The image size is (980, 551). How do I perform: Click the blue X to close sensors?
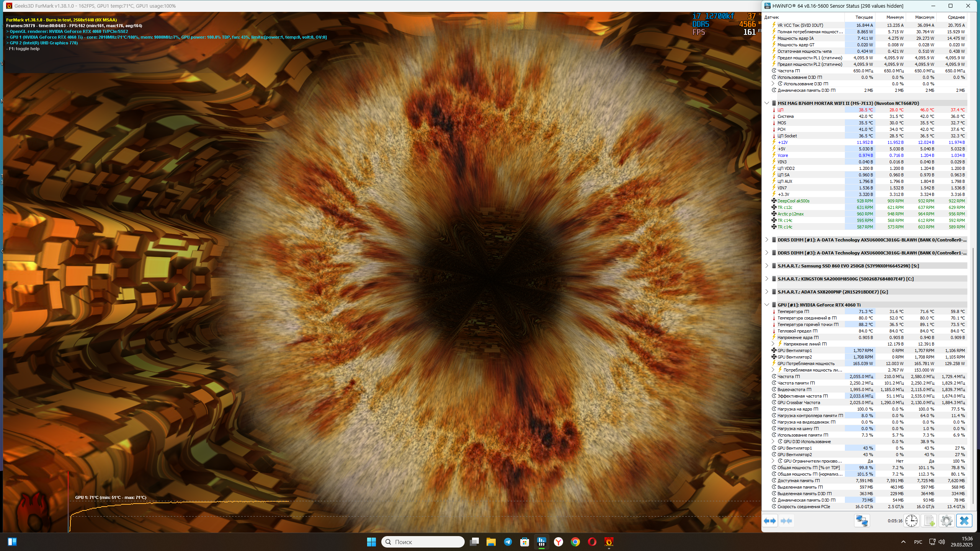pyautogui.click(x=964, y=521)
